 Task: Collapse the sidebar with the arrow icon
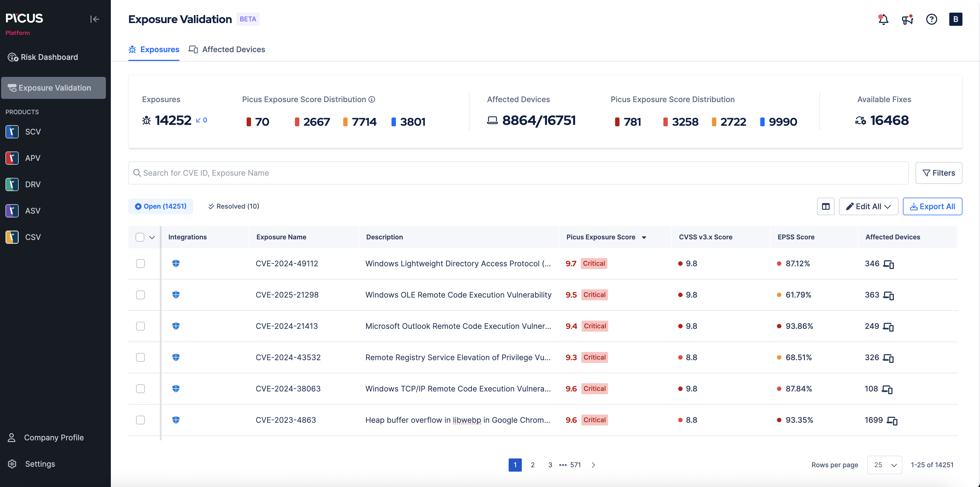click(x=94, y=19)
